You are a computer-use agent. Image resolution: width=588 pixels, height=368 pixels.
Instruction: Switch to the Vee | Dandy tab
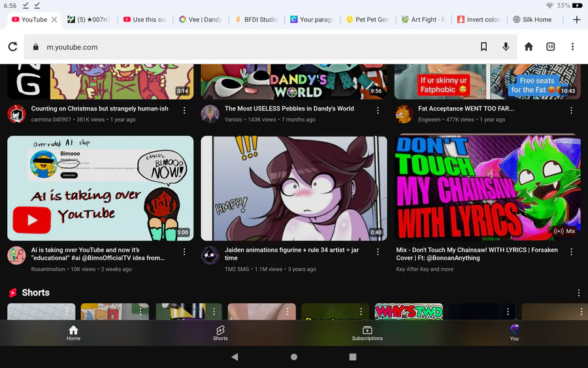coord(201,20)
